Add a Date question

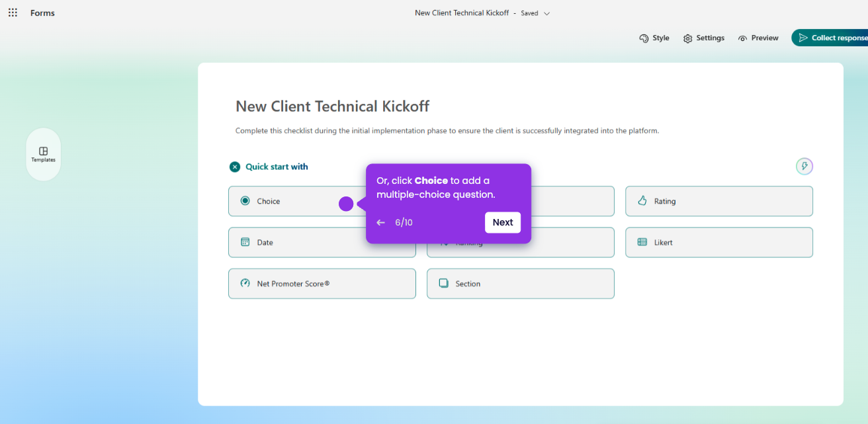[x=322, y=242]
